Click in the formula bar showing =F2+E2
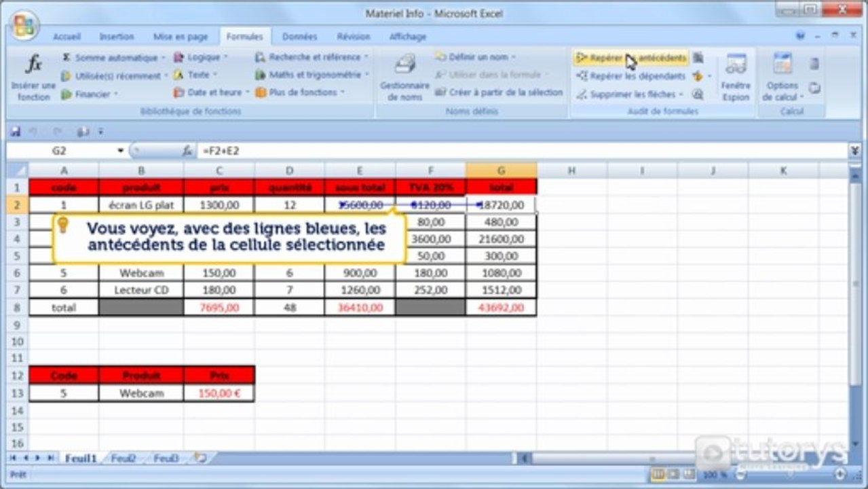This screenshot has width=868, height=489. click(x=523, y=151)
